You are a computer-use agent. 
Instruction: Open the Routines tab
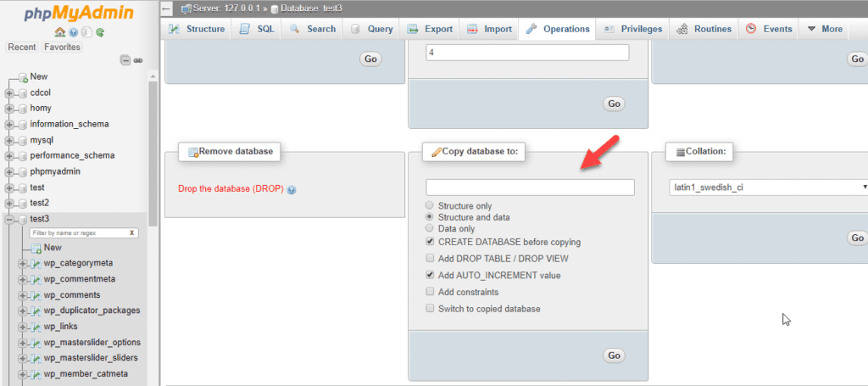coord(704,30)
